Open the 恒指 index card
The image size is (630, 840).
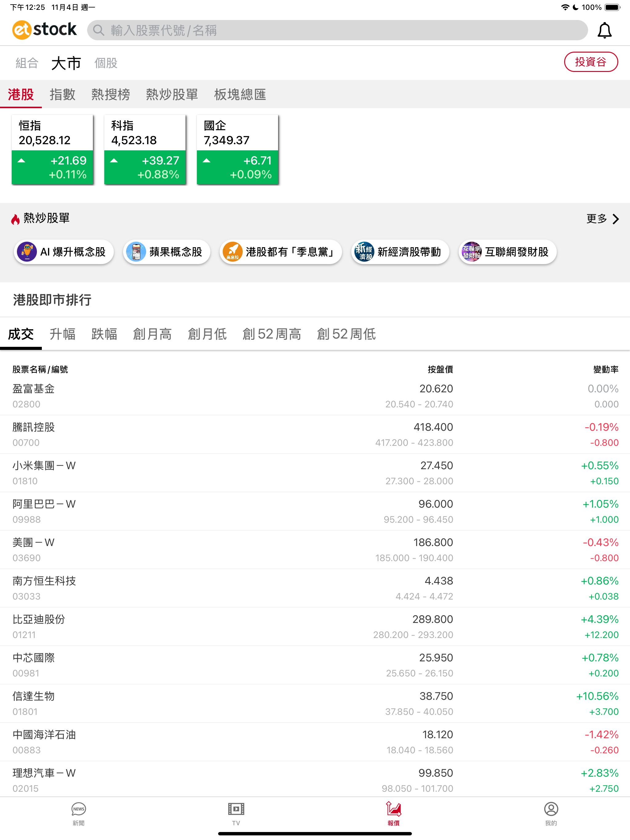(x=52, y=150)
